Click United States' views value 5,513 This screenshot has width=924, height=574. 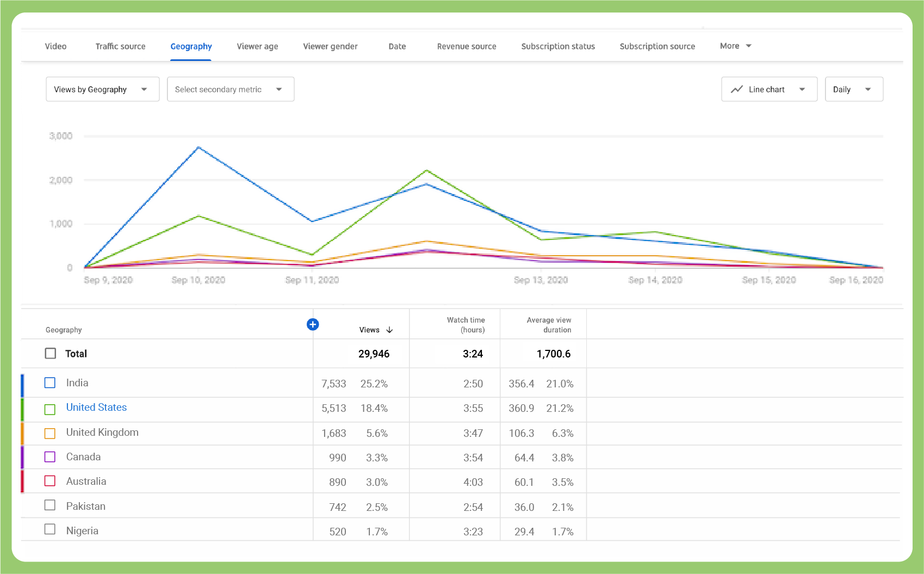click(333, 408)
